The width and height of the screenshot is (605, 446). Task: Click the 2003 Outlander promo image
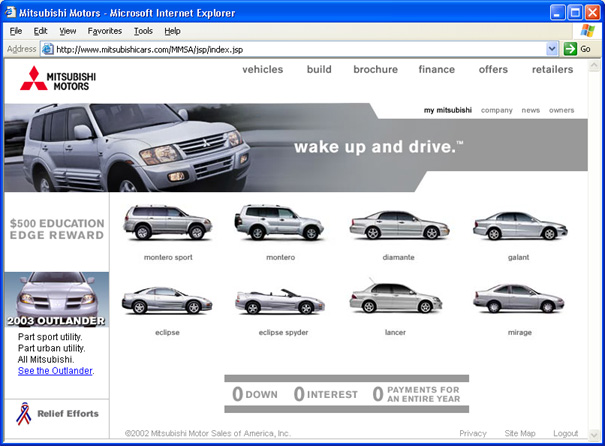(x=57, y=299)
